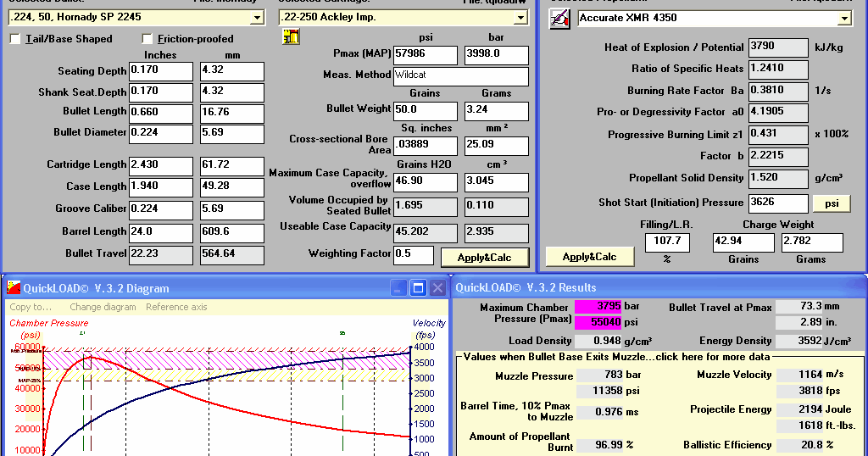The width and height of the screenshot is (868, 456).
Task: Click the highlighted Pmax value 55040 psi
Action: tap(598, 322)
